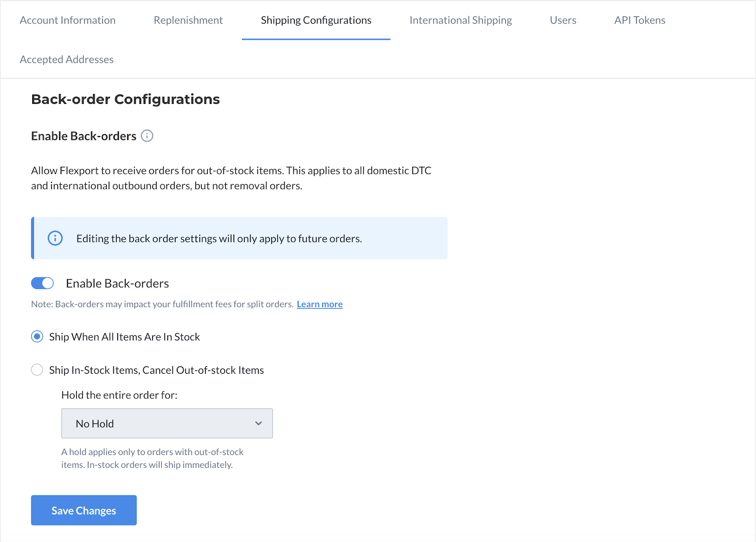The width and height of the screenshot is (756, 542).
Task: Click the info icon in the blue notice banner
Action: (55, 238)
